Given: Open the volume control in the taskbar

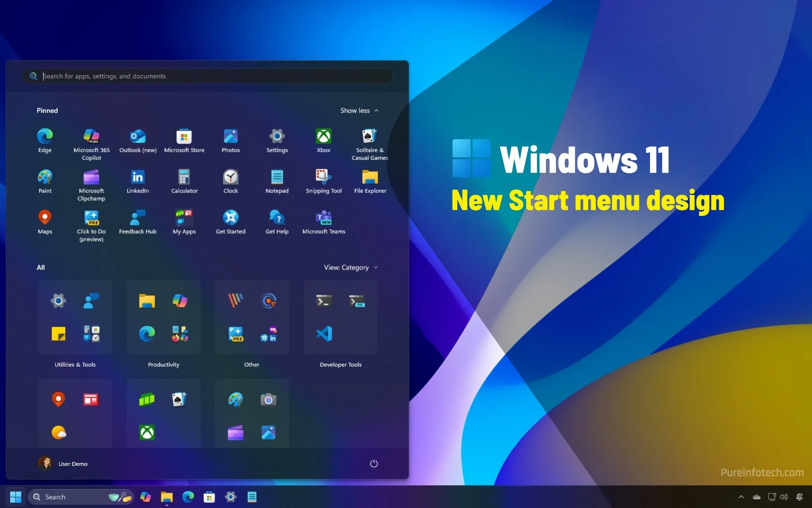Looking at the screenshot, I should [783, 497].
